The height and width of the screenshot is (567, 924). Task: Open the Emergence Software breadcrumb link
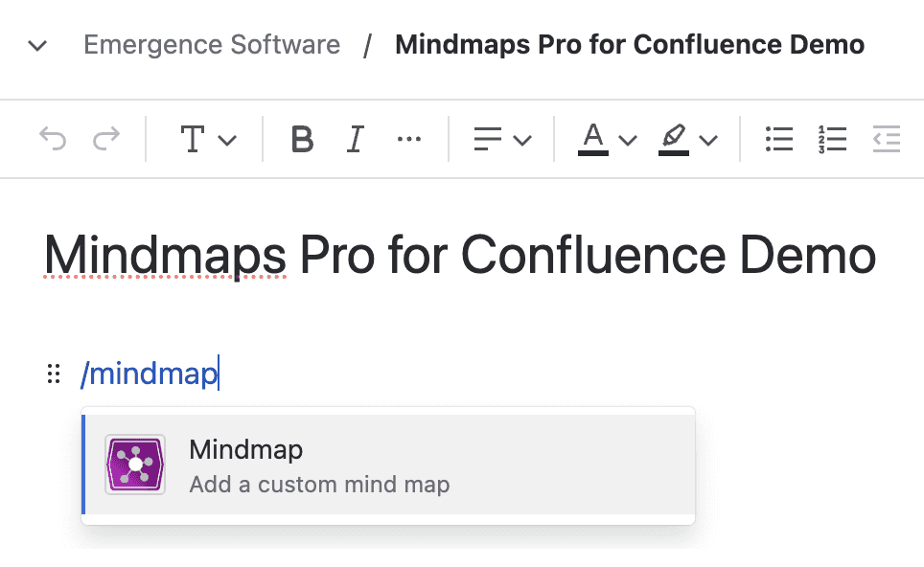pos(212,45)
